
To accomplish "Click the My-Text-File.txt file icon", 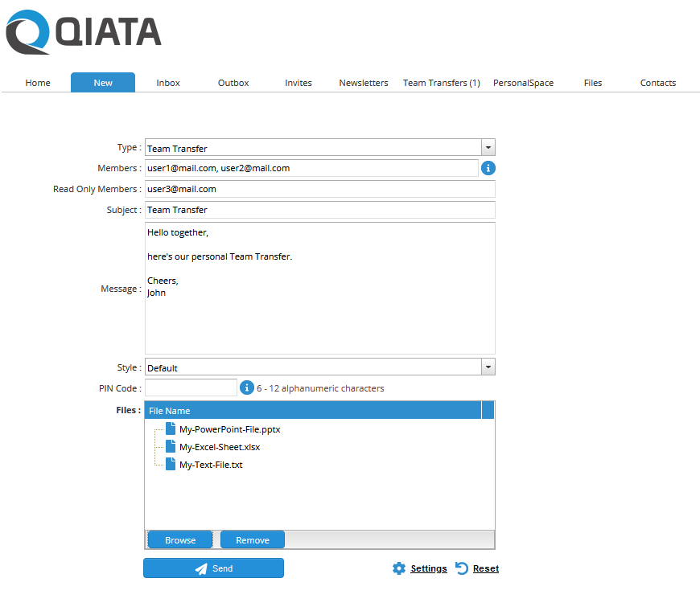I will pos(171,465).
